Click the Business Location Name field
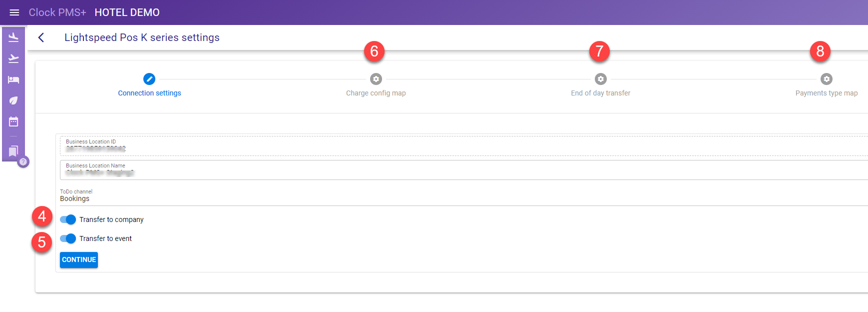 pyautogui.click(x=464, y=170)
